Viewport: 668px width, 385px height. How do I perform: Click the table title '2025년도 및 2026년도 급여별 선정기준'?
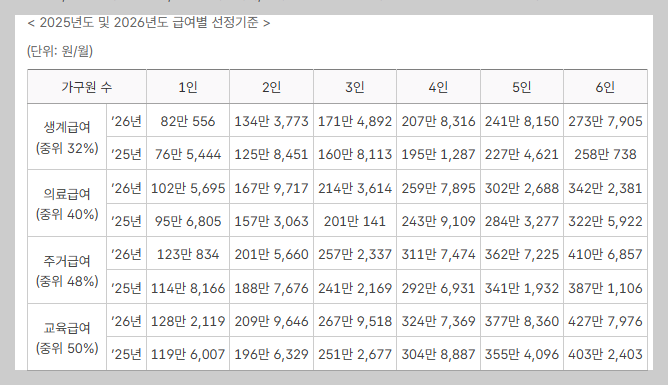point(149,23)
